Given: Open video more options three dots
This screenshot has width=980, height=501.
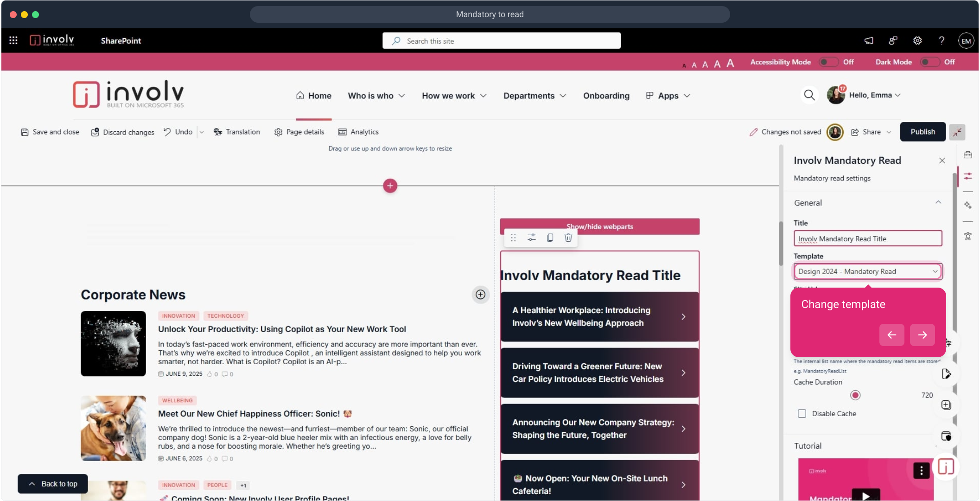Looking at the screenshot, I should click(x=921, y=471).
